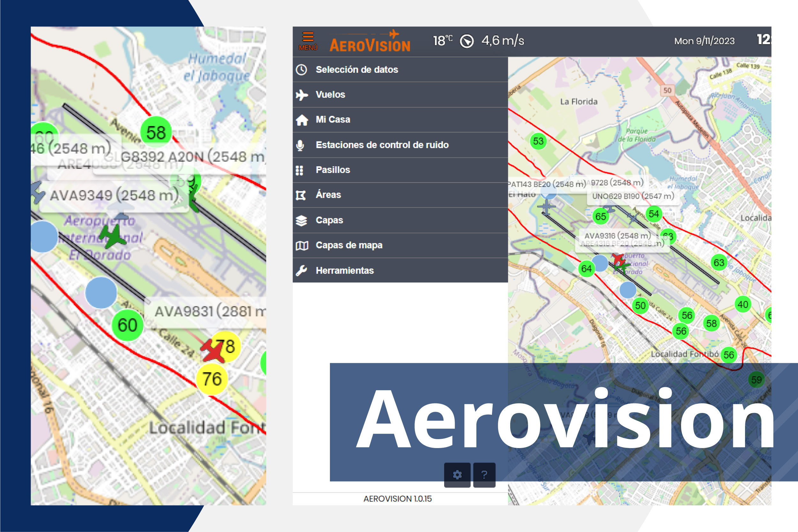The width and height of the screenshot is (798, 532).
Task: Choose Estaciones de control de ruido
Action: (x=400, y=145)
